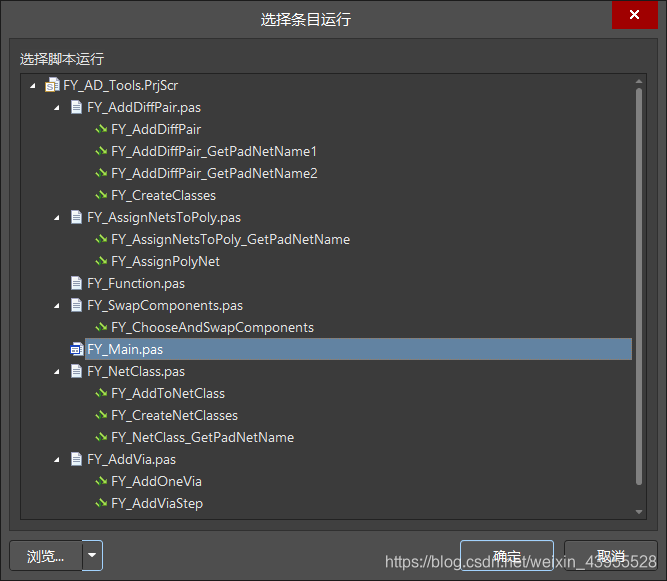Choose the FY_CreateNetClasses entry
The image size is (667, 581).
pos(174,416)
